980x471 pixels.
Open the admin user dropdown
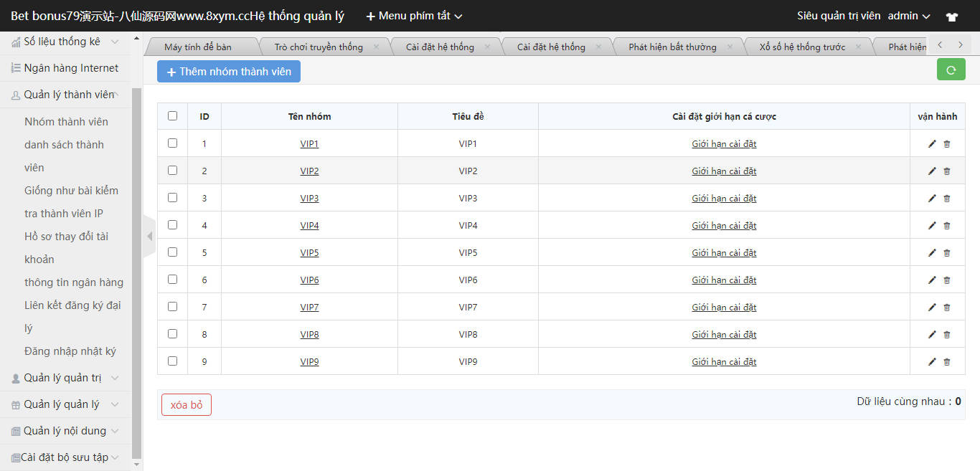(908, 16)
